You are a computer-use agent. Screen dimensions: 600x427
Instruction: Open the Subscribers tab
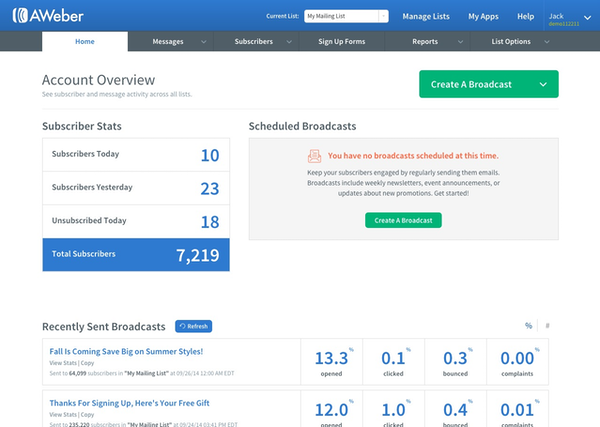click(x=256, y=41)
